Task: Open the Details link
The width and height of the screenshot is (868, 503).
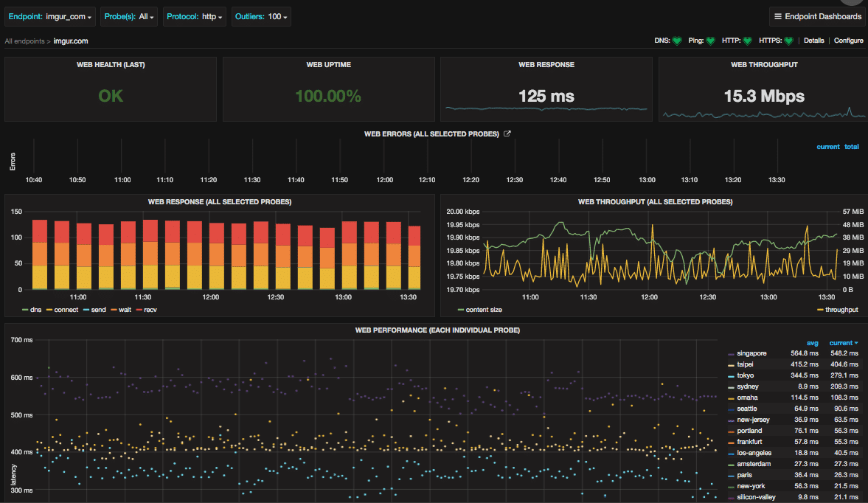Action: [813, 41]
